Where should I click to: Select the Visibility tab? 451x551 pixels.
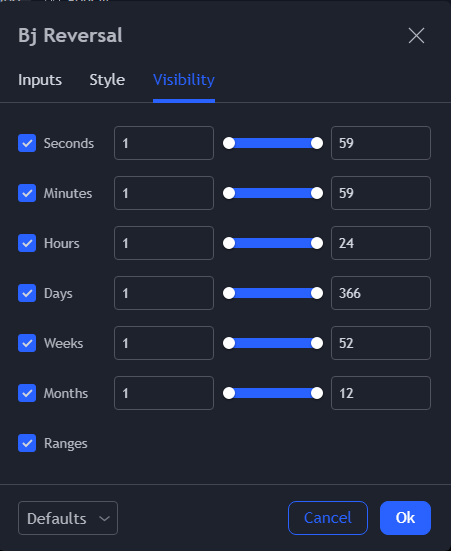[184, 80]
